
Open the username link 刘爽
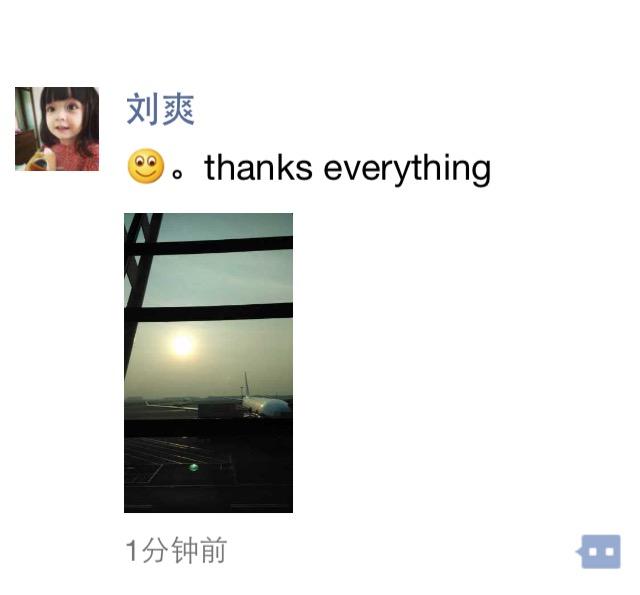pyautogui.click(x=160, y=109)
